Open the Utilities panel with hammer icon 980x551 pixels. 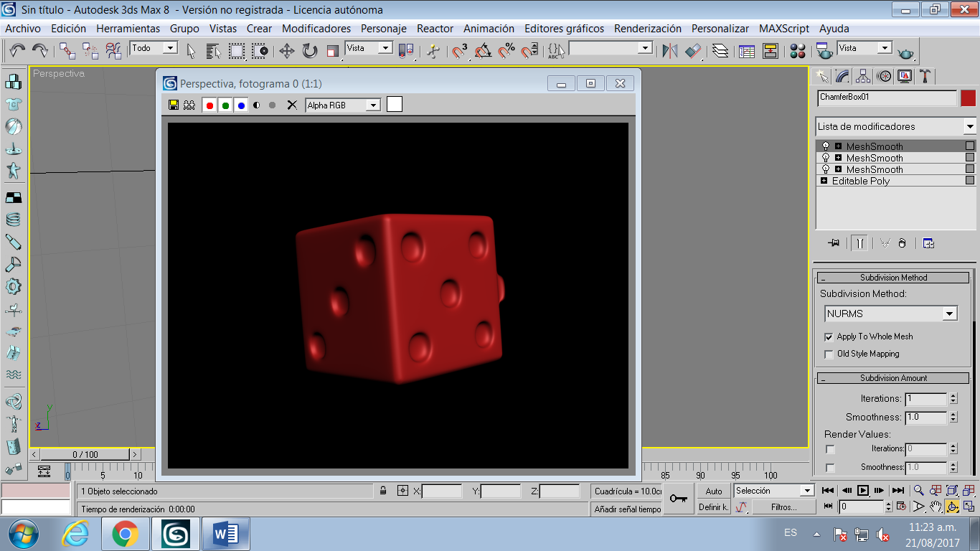coord(925,76)
